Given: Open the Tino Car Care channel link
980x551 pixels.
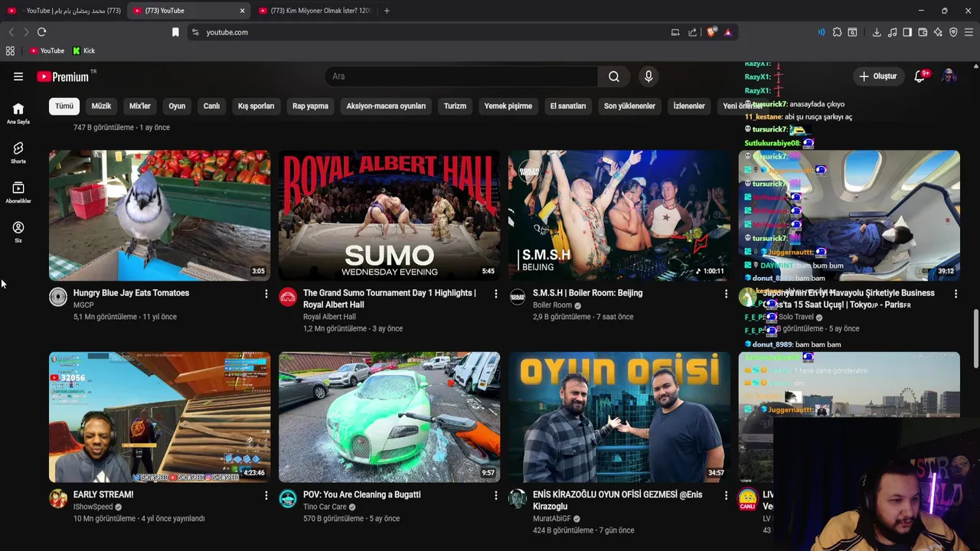Looking at the screenshot, I should click(325, 507).
